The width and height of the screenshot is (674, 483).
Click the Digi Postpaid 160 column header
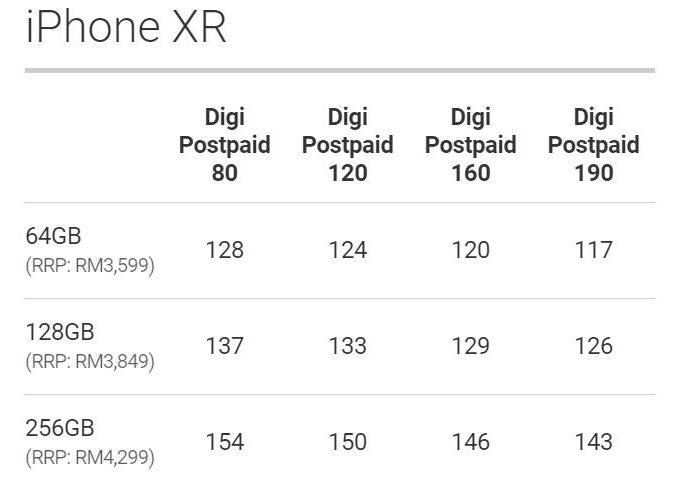[x=470, y=145]
